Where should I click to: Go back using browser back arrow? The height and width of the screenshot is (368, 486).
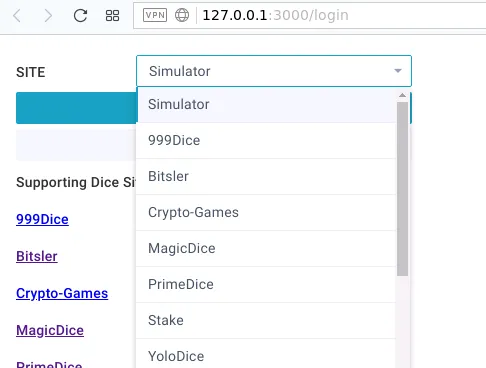coord(17,16)
